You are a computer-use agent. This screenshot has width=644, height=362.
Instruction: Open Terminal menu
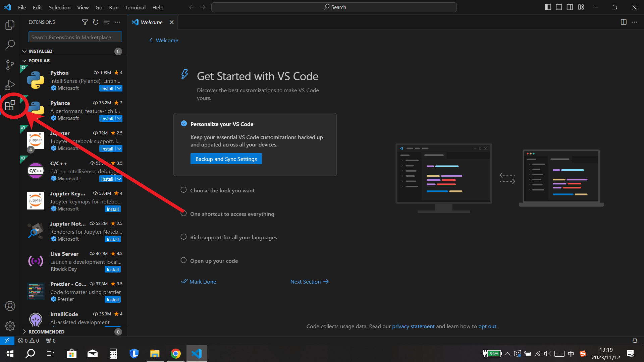coord(135,7)
